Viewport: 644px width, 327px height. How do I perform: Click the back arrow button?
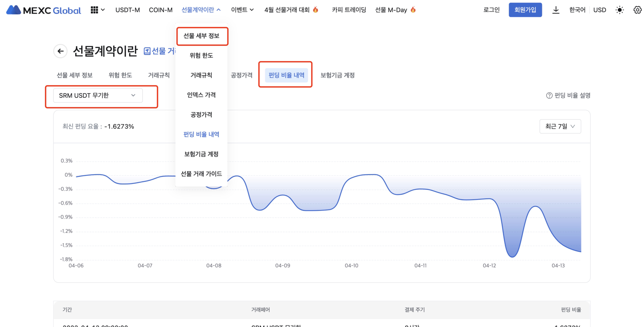point(60,51)
